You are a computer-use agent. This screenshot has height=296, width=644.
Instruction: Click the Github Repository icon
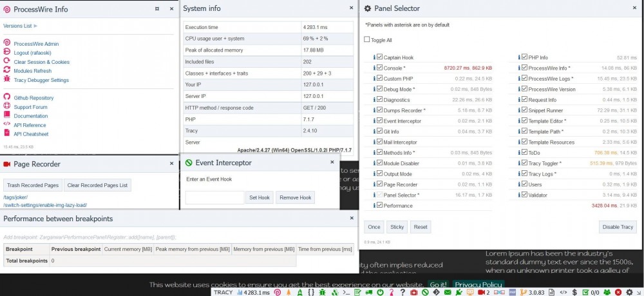7,98
